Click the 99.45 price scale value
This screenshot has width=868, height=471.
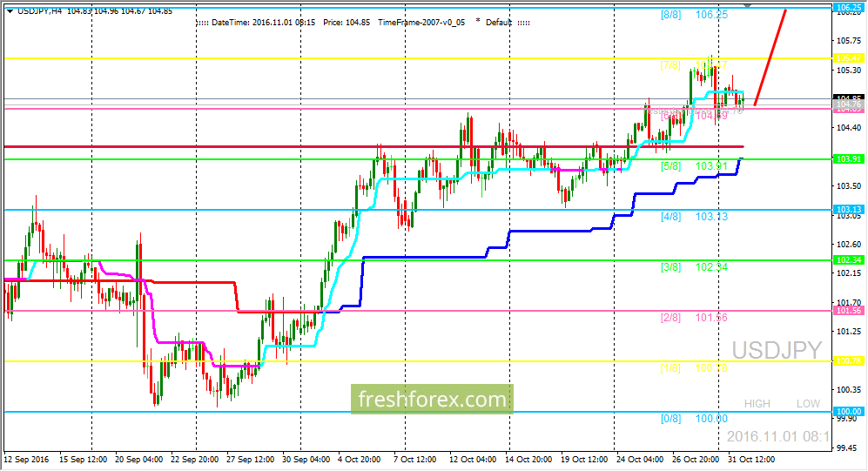(849, 447)
